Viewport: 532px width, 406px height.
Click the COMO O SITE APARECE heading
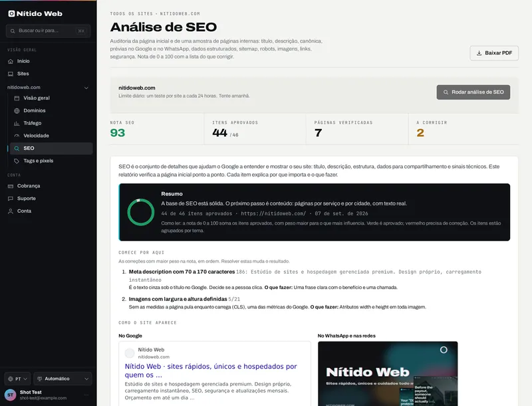tap(148, 323)
